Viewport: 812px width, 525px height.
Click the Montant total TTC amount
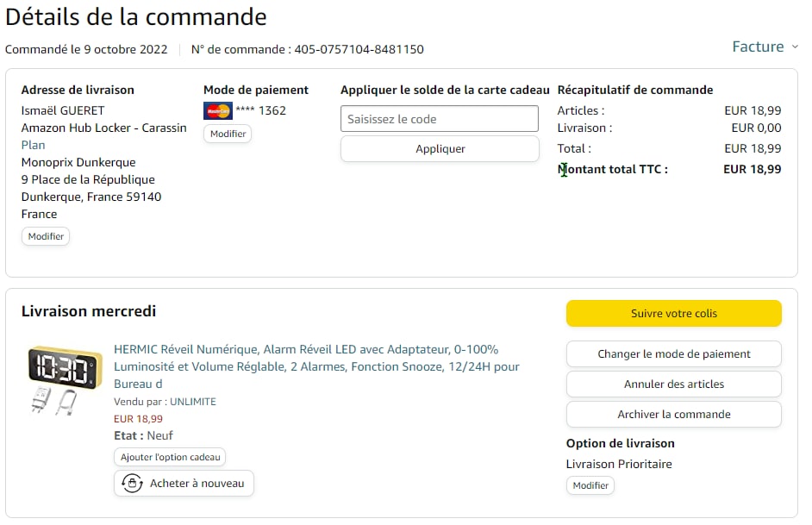tap(752, 169)
